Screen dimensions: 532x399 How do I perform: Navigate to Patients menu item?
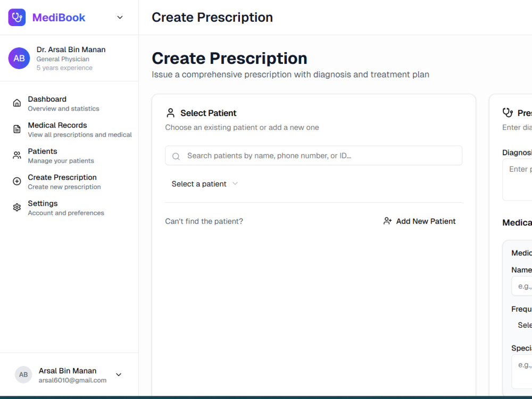(69, 156)
